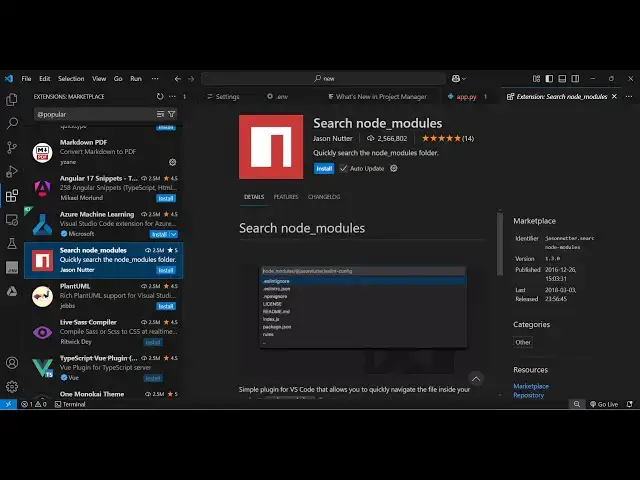The image size is (640, 480).
Task: Open the Run menu
Action: pyautogui.click(x=136, y=78)
